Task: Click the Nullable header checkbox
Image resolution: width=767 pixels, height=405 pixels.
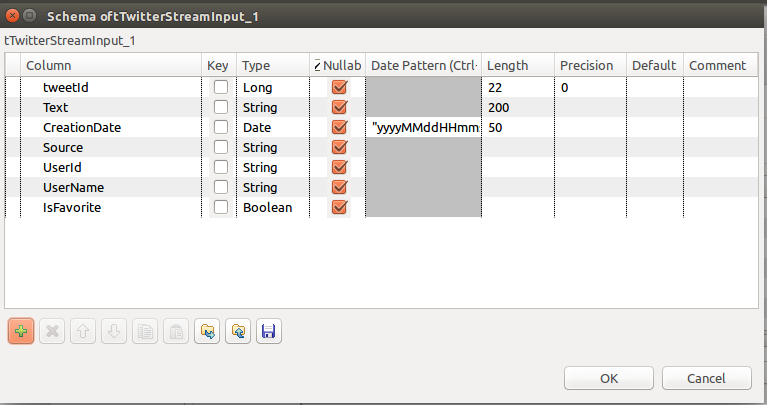Action: 317,65
